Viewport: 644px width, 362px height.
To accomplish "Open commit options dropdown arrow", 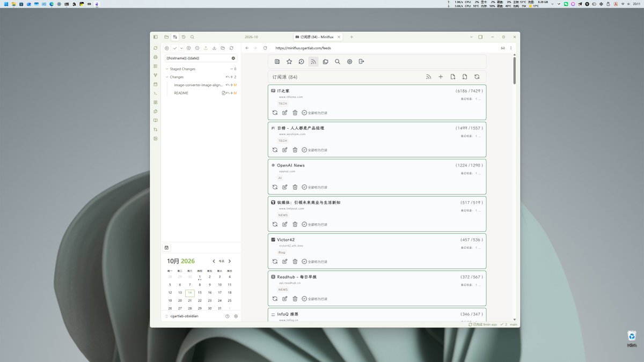I will [181, 48].
